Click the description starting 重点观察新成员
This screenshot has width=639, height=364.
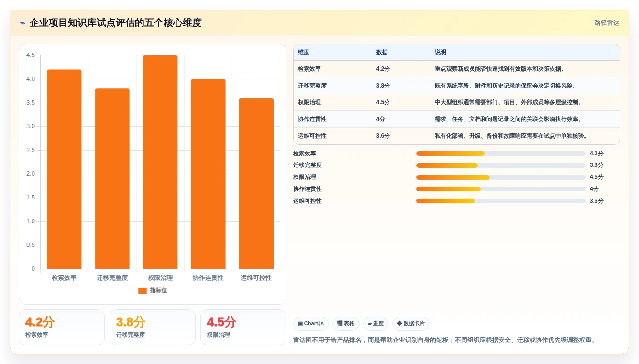(x=500, y=69)
